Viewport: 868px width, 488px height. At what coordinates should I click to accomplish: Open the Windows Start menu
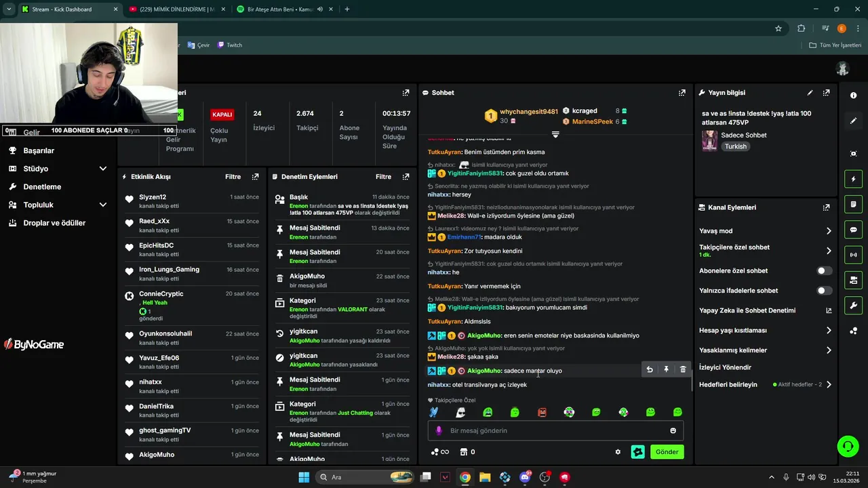click(x=304, y=477)
